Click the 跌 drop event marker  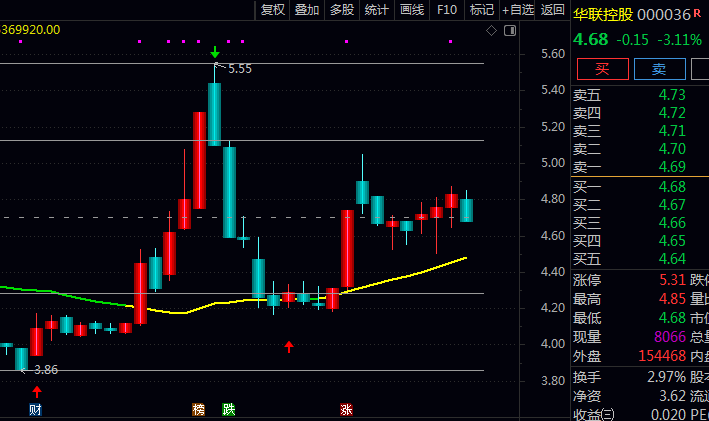[x=229, y=410]
